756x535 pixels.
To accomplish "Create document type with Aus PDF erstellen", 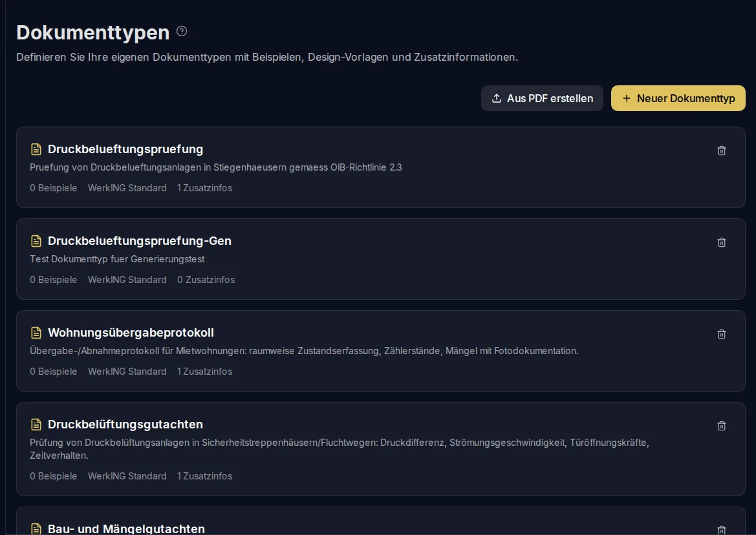I will tap(542, 98).
